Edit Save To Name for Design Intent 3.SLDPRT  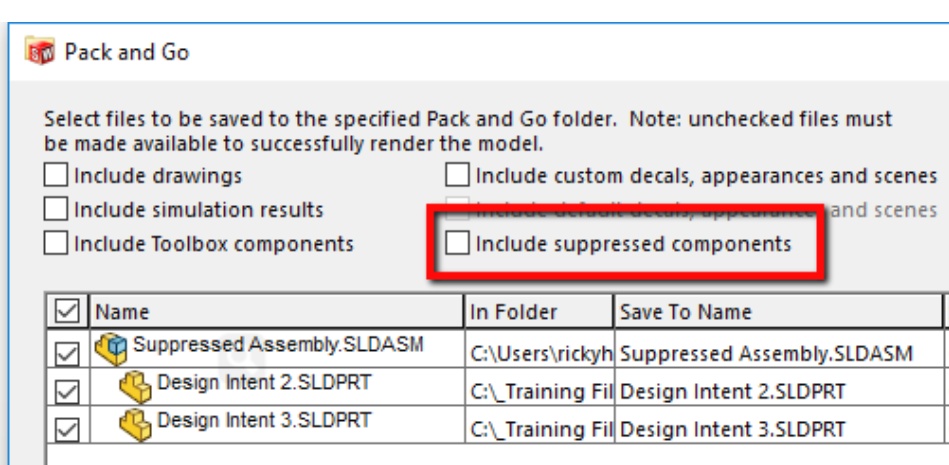click(x=732, y=429)
